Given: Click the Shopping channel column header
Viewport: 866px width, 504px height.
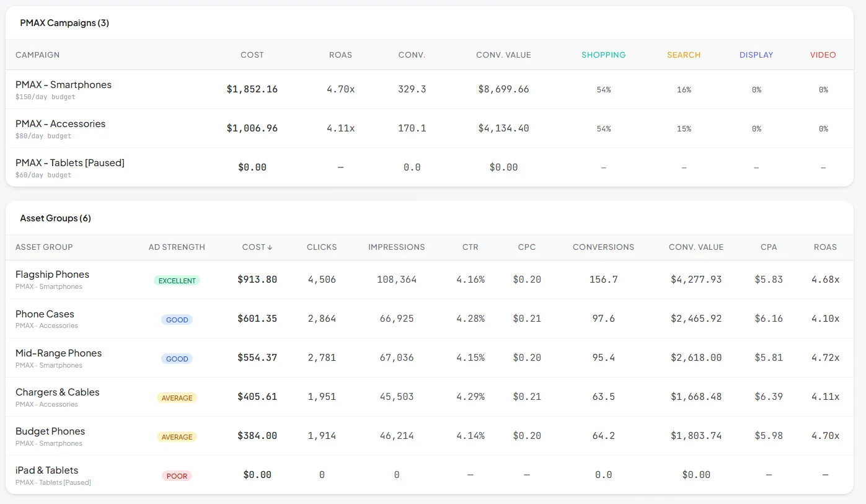Looking at the screenshot, I should [604, 55].
